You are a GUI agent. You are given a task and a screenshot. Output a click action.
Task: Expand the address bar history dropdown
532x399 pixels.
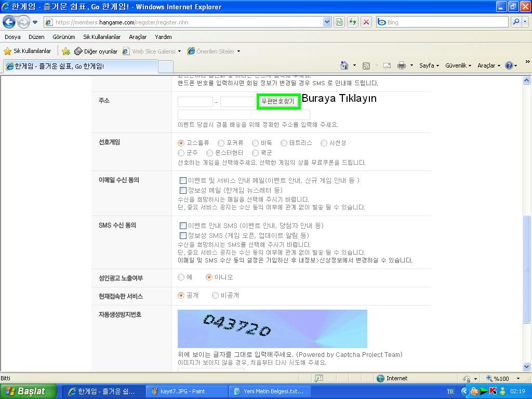coord(327,22)
